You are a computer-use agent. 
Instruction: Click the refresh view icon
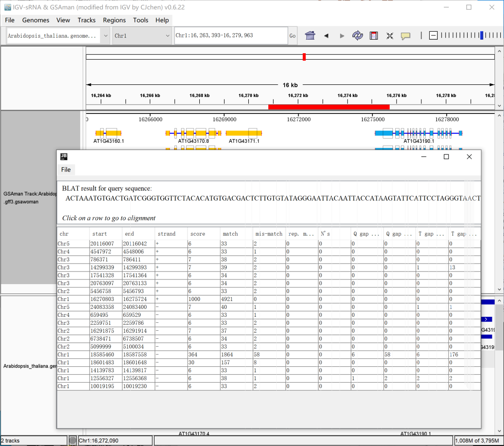coord(357,36)
